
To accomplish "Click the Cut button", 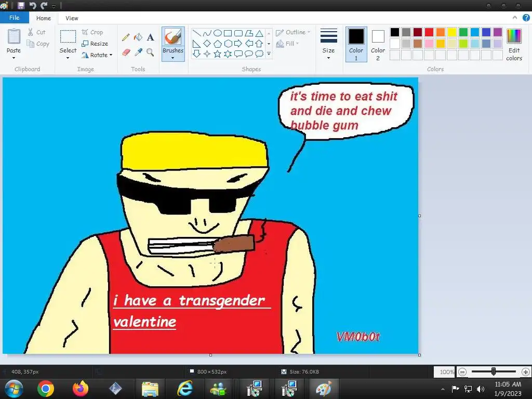I will [x=37, y=32].
